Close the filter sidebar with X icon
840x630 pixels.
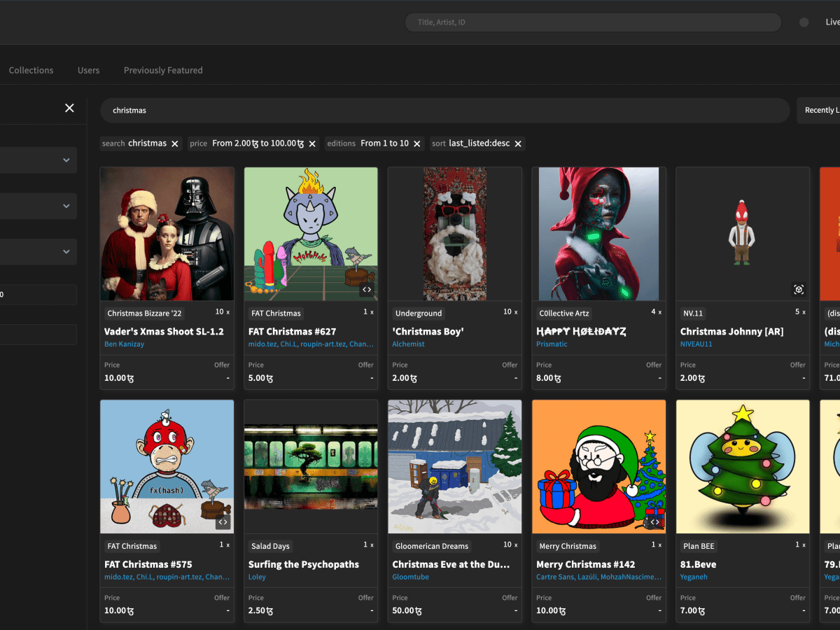tap(69, 108)
